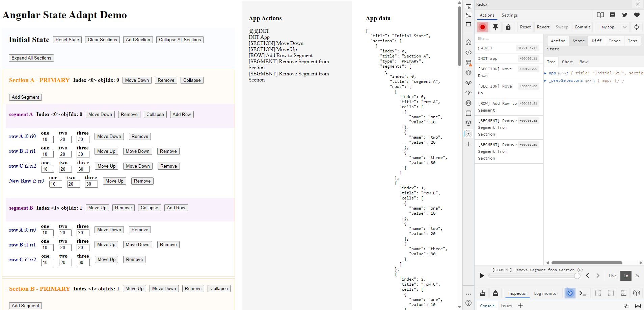Open the My app instance dropdown arrow
The image size is (644, 310).
click(625, 27)
